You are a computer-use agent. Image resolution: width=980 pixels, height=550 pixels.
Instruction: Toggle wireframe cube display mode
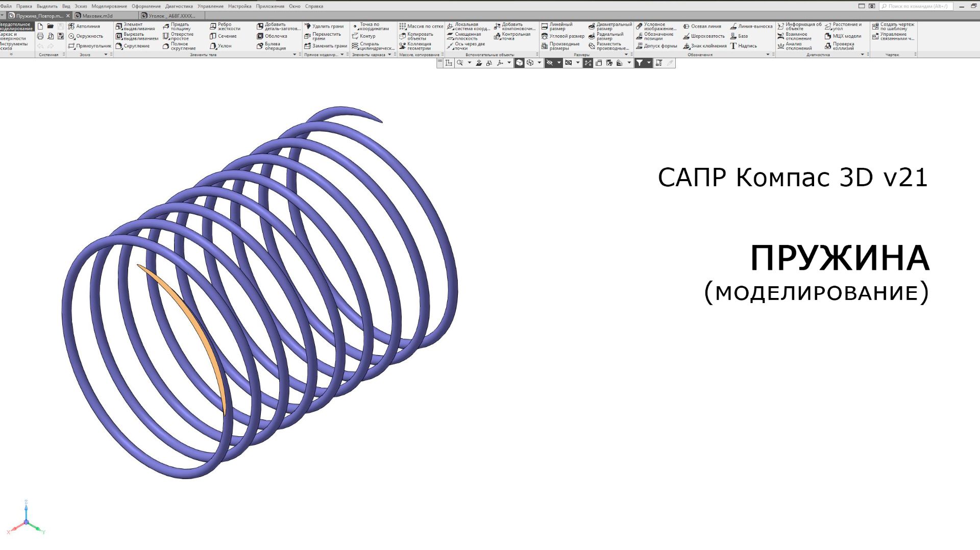530,63
